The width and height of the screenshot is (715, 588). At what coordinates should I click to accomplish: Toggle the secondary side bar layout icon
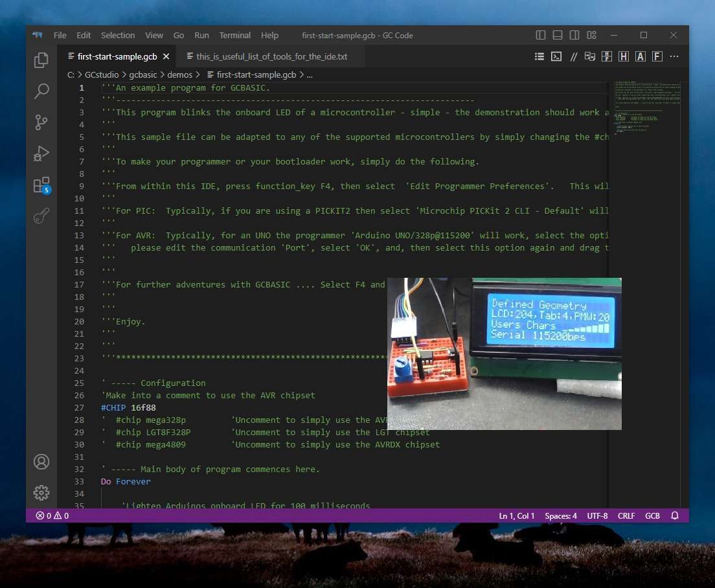(x=574, y=35)
